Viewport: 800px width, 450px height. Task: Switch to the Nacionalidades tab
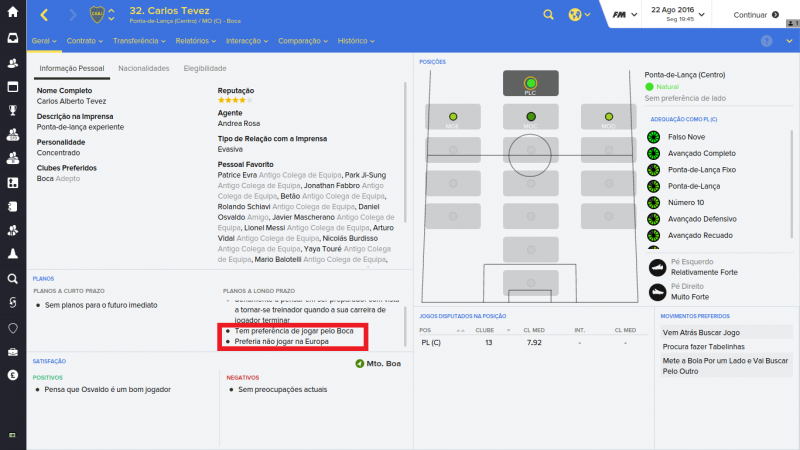click(144, 68)
